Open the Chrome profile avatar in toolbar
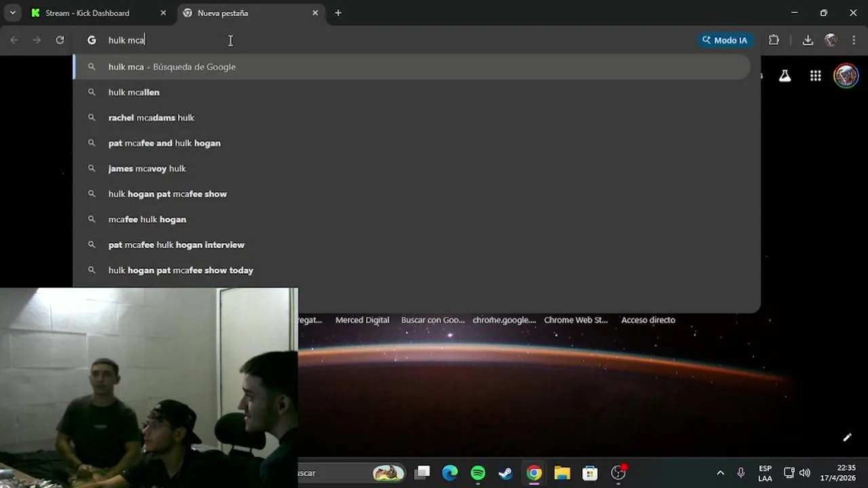 (x=831, y=40)
